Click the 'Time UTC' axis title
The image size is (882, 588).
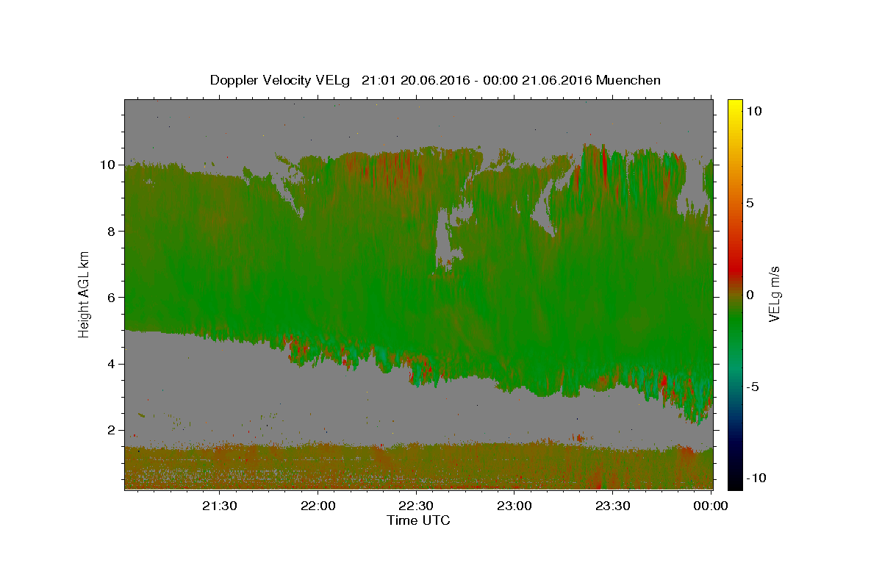point(418,520)
